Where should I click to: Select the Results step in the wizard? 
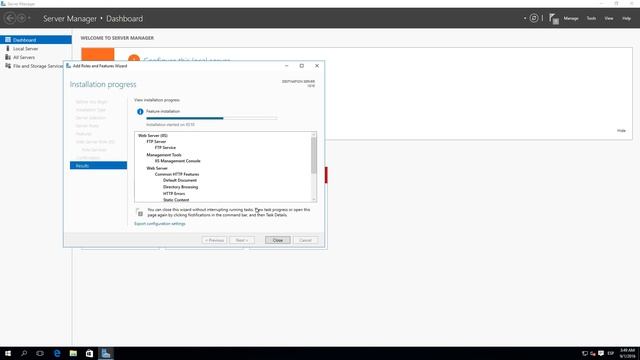pos(98,165)
